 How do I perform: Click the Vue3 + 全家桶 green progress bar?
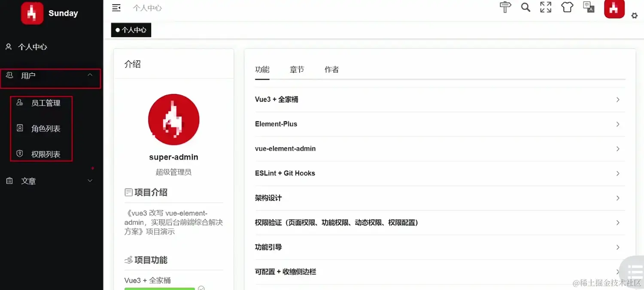coord(160,289)
